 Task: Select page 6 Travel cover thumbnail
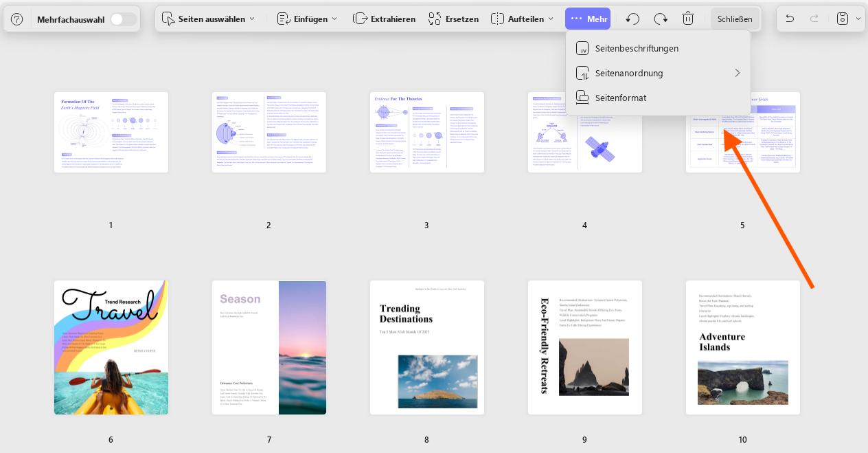pyautogui.click(x=111, y=347)
